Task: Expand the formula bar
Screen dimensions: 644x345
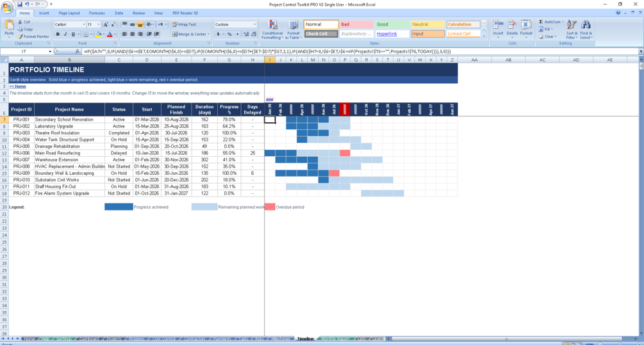Action: click(x=641, y=52)
